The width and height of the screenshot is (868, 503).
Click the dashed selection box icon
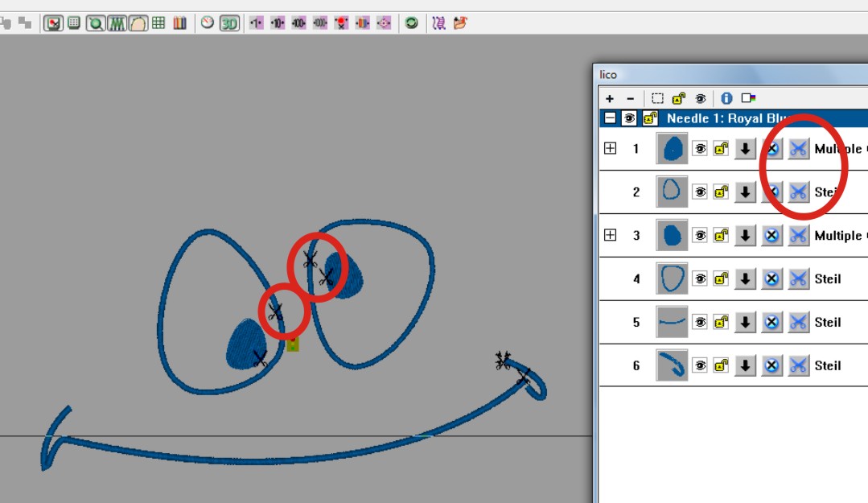pyautogui.click(x=657, y=99)
